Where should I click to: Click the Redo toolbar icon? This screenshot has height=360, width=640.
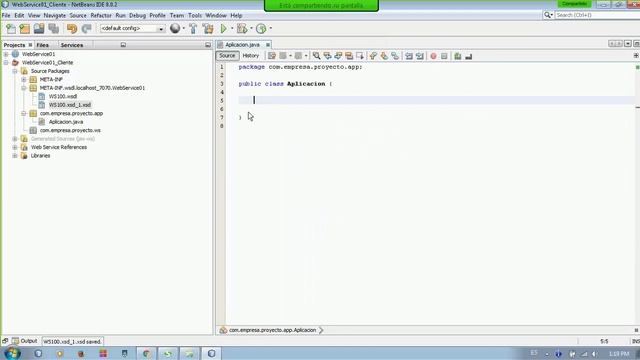point(86,29)
